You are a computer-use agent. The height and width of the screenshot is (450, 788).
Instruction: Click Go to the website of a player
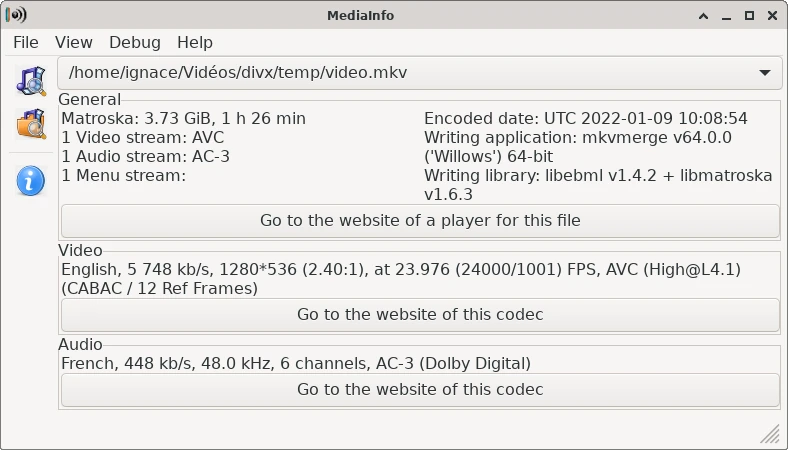point(420,220)
